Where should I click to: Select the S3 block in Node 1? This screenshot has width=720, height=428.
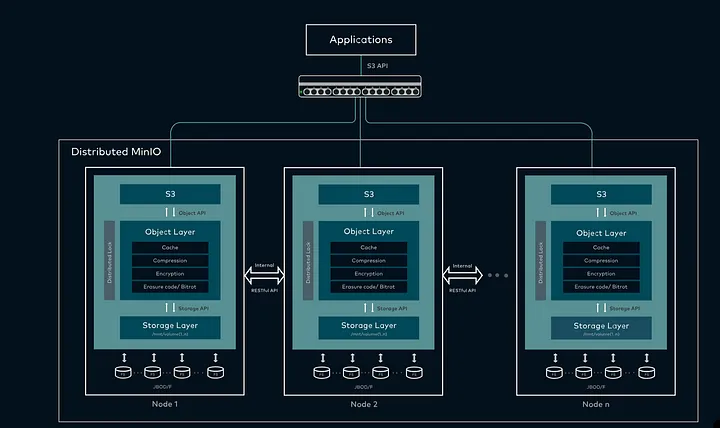[170, 194]
